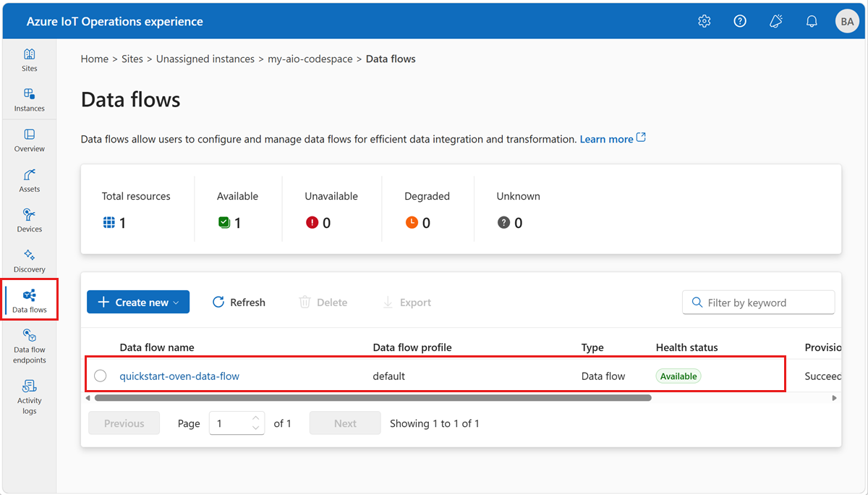Open quickstart-oven-data-flow link
The height and width of the screenshot is (495, 868).
click(x=179, y=376)
